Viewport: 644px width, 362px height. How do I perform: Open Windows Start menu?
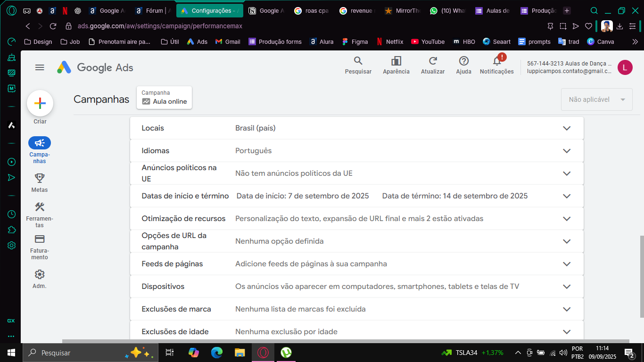11,353
